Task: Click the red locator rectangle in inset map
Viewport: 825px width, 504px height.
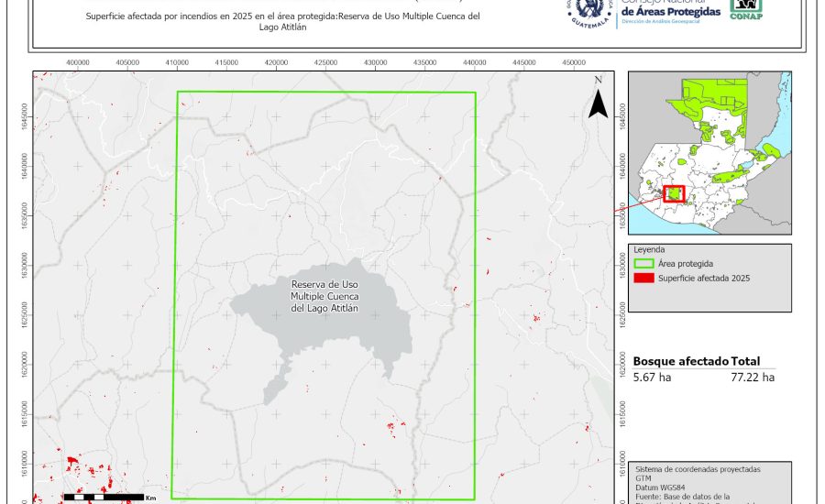Action: (675, 193)
